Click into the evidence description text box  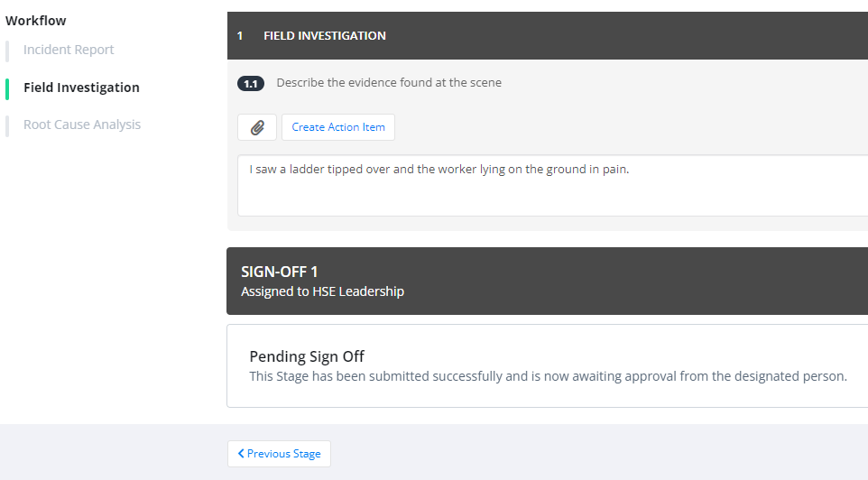(552, 186)
